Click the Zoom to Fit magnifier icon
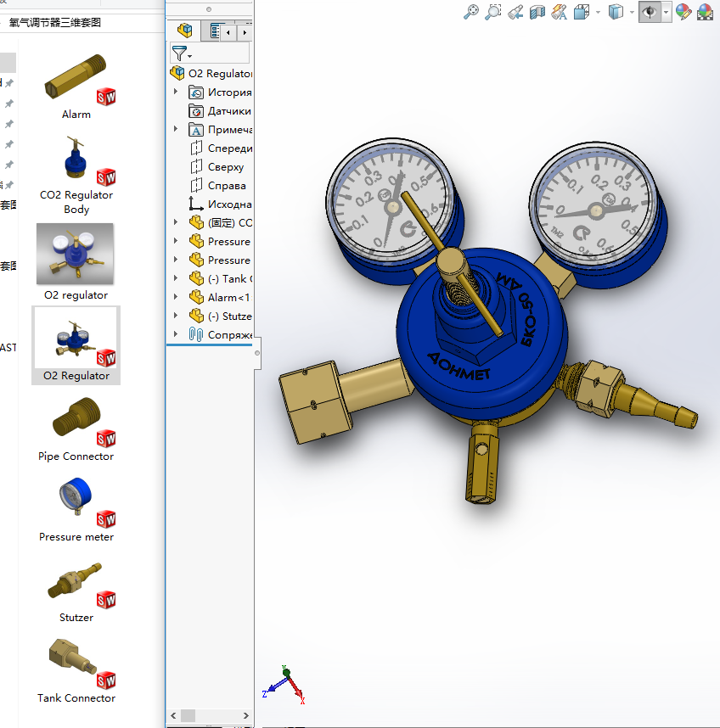 click(471, 12)
